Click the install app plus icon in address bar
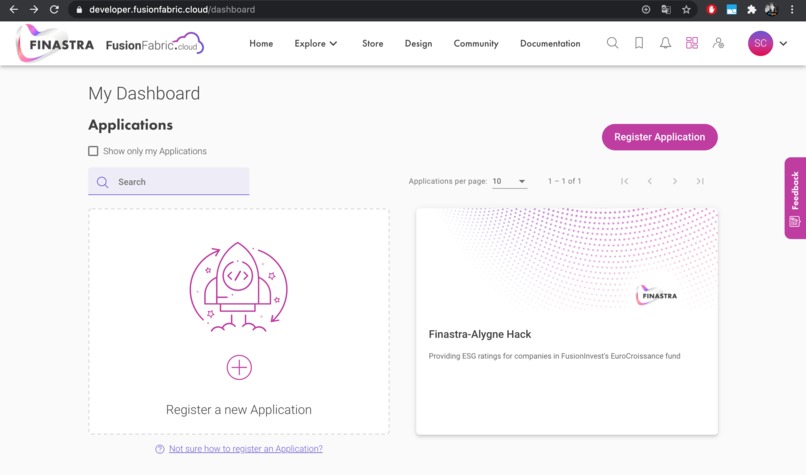The image size is (806, 475). [x=646, y=9]
